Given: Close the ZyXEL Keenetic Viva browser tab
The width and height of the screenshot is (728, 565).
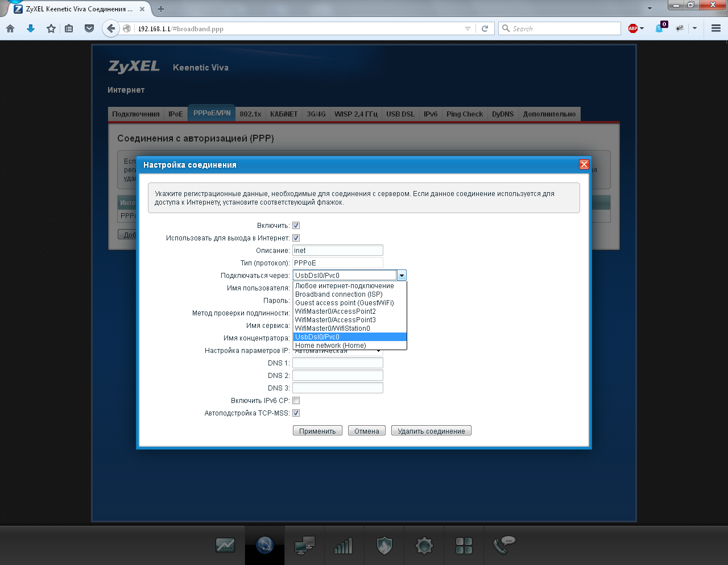Looking at the screenshot, I should pyautogui.click(x=142, y=9).
